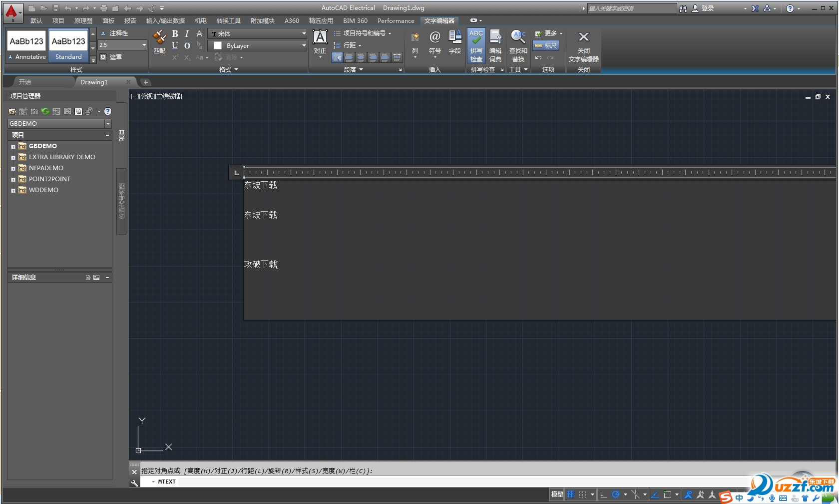This screenshot has width=839, height=504.
Task: Toggle Italic formatting
Action: coord(187,34)
